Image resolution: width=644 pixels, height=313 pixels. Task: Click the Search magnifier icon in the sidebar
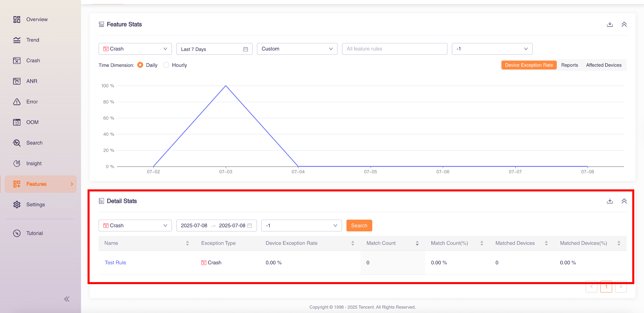17,143
